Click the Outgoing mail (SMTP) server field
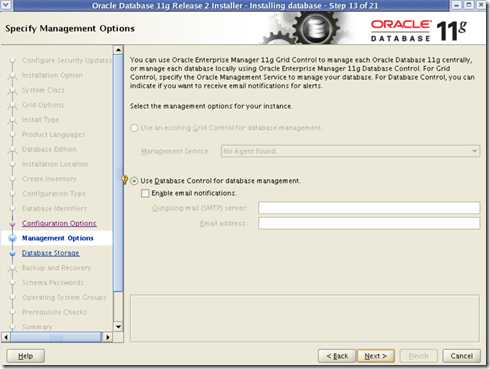The height and width of the screenshot is (369, 490). pos(369,208)
